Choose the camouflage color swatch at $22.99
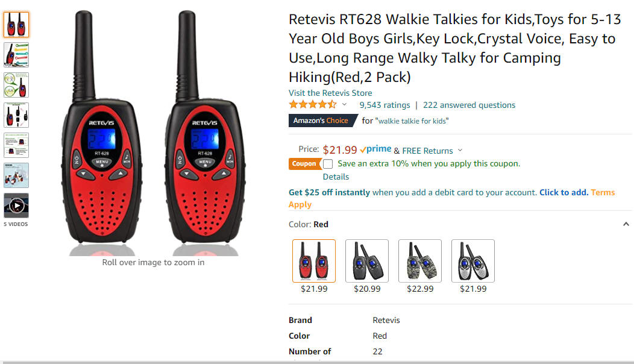Image resolution: width=634 pixels, height=364 pixels. click(x=419, y=261)
